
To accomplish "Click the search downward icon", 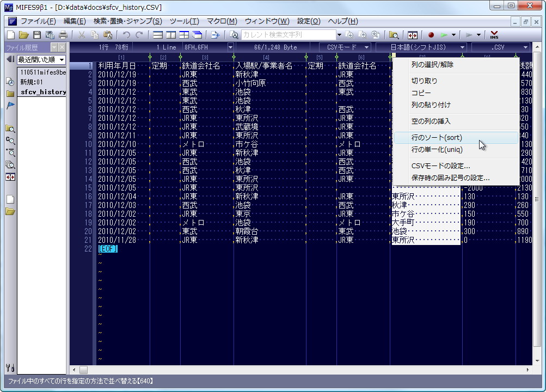I will point(349,35).
